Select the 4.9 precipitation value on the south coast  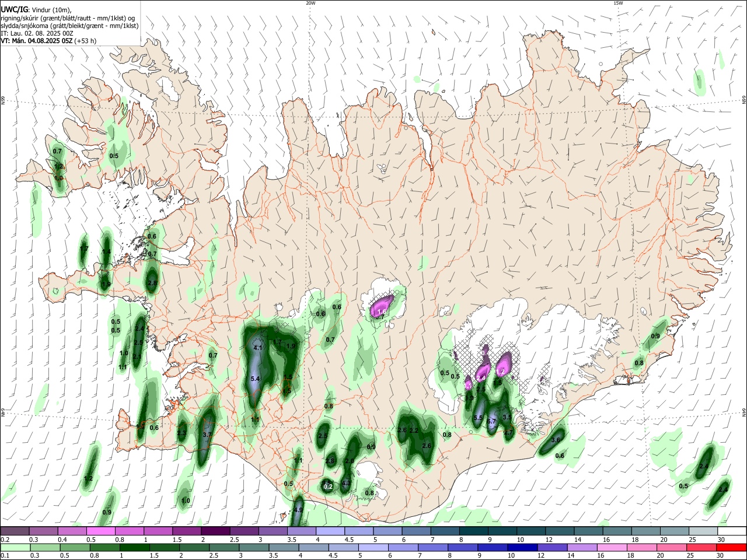point(298,510)
